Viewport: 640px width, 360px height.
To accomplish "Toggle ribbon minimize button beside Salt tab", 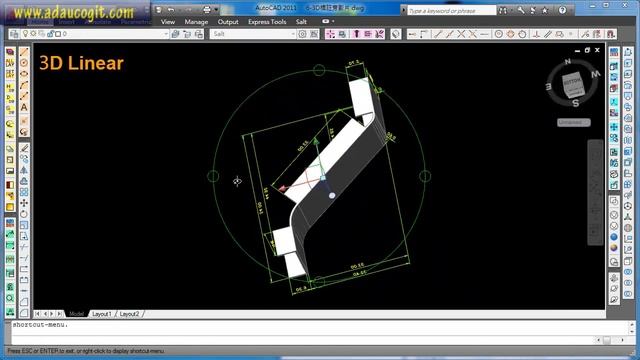I will click(326, 21).
